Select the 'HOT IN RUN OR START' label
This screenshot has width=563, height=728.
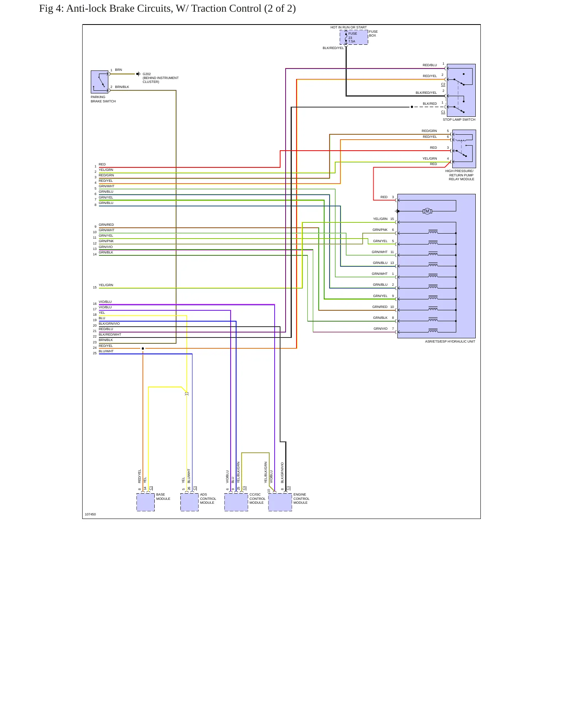click(x=348, y=27)
